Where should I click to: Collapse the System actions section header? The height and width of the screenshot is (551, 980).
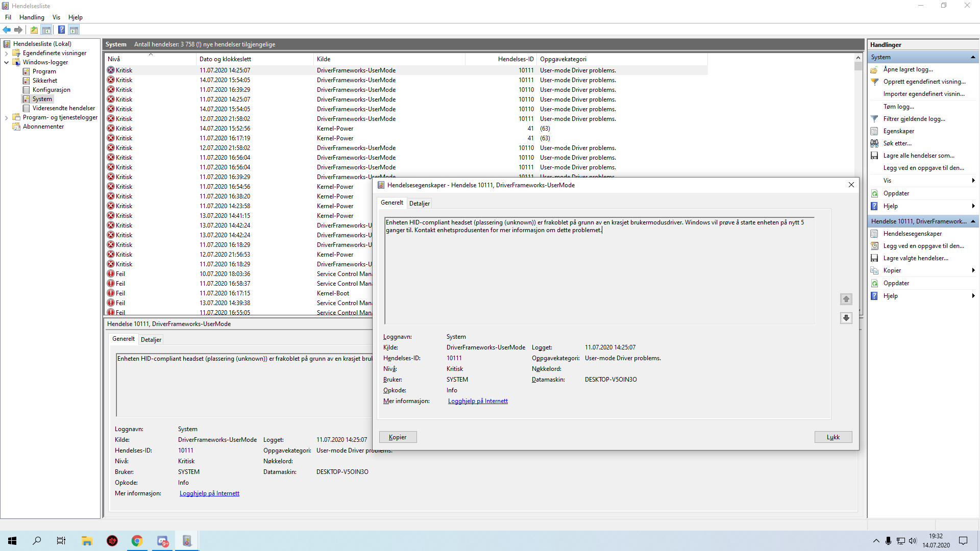point(973,57)
